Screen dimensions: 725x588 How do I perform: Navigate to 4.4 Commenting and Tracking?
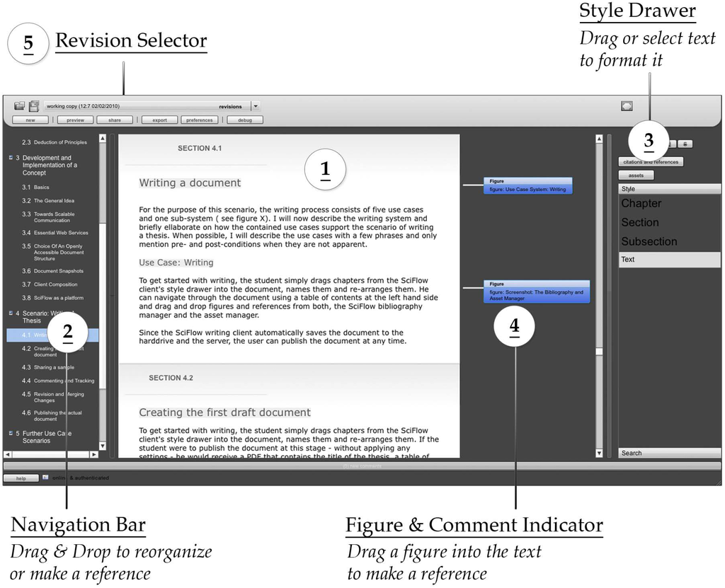coord(58,381)
